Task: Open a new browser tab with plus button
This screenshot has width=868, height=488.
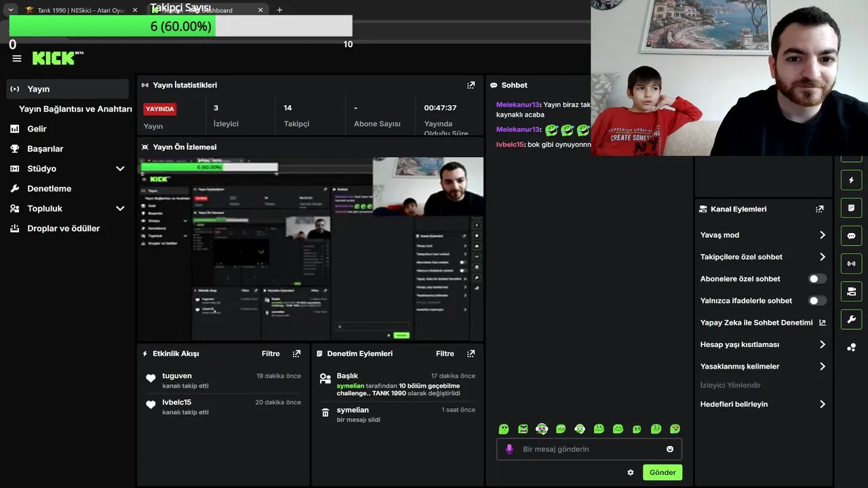Action: [279, 10]
